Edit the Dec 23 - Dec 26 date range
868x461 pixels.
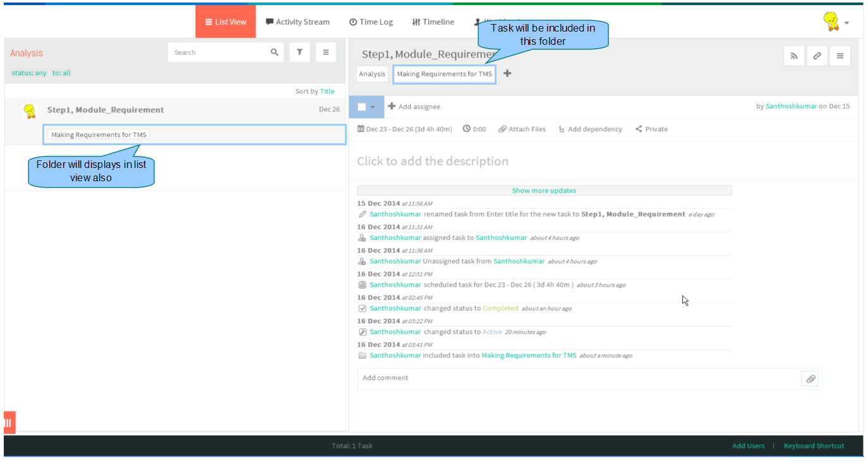tap(405, 129)
